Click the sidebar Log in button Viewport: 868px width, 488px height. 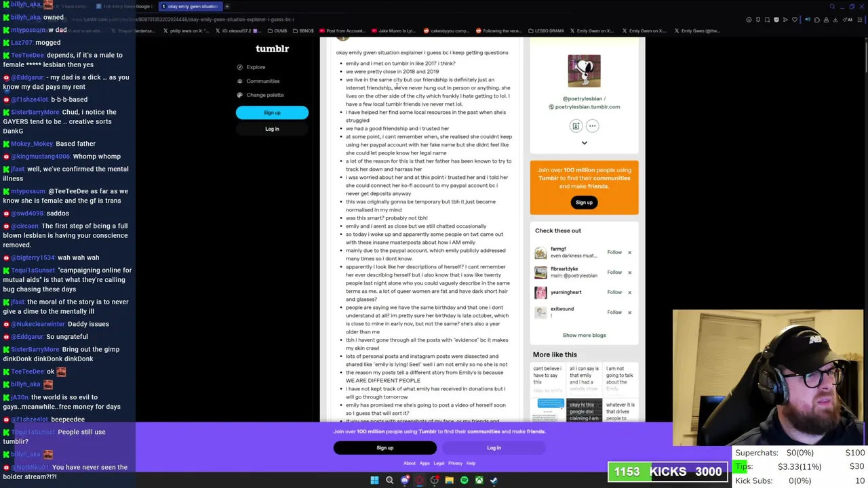click(x=272, y=129)
